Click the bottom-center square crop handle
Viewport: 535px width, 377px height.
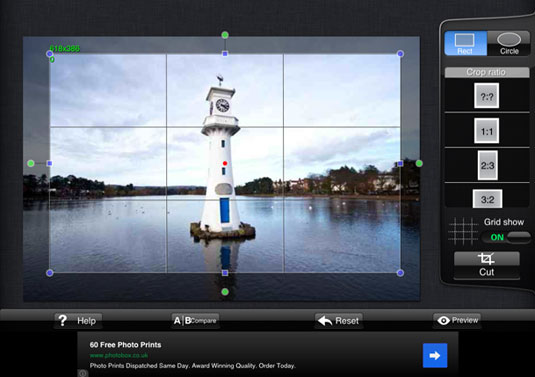pyautogui.click(x=225, y=273)
